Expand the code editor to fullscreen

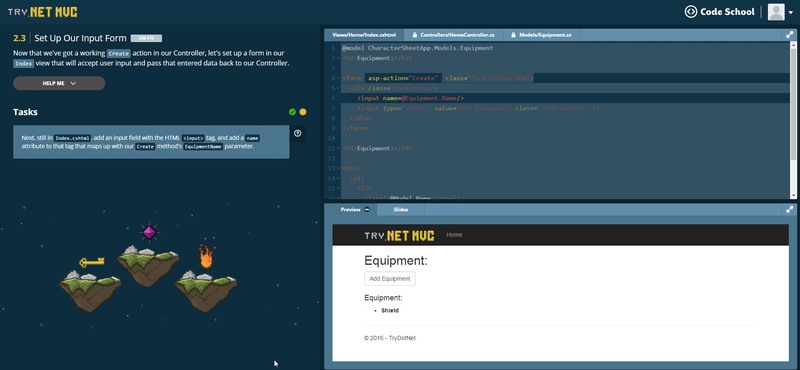(x=790, y=35)
